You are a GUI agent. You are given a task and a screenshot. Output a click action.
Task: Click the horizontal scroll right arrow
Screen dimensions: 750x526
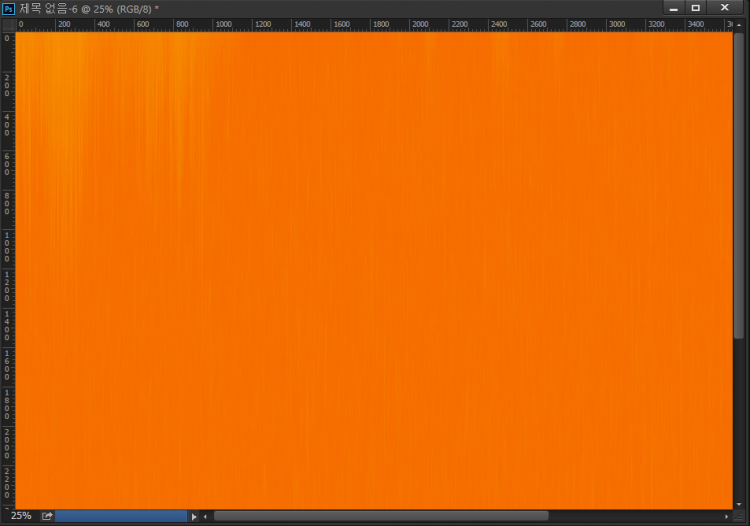point(727,516)
